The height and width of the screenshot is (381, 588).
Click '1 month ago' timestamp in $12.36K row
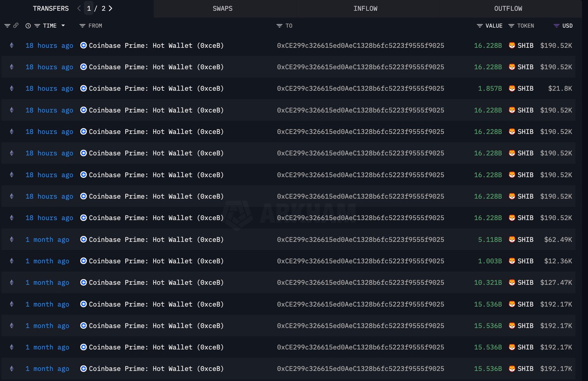click(47, 261)
